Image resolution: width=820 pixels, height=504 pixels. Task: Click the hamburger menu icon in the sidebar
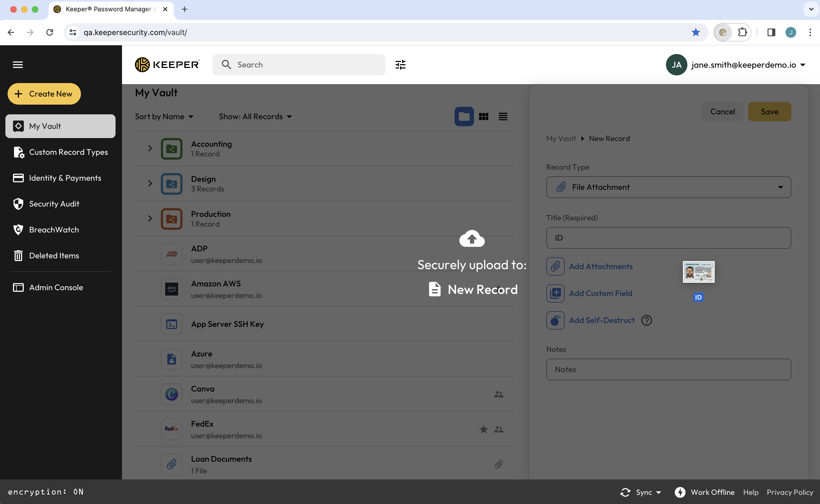coord(18,65)
